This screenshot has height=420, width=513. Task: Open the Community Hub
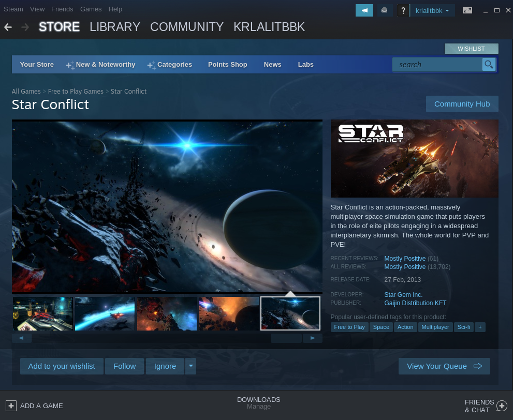point(462,103)
